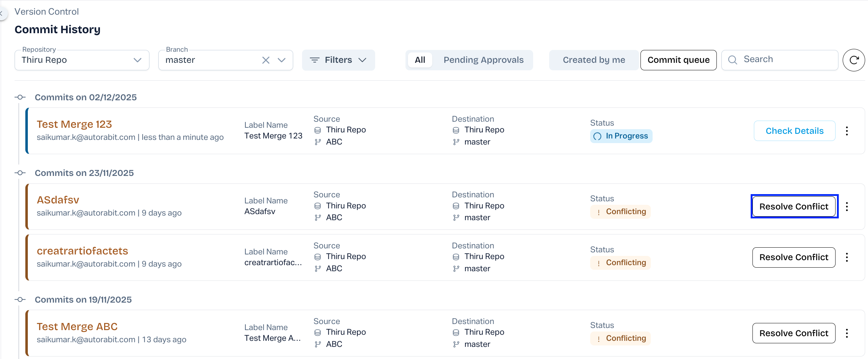Open more options for ASdafsv commit
This screenshot has width=868, height=359.
tap(847, 207)
